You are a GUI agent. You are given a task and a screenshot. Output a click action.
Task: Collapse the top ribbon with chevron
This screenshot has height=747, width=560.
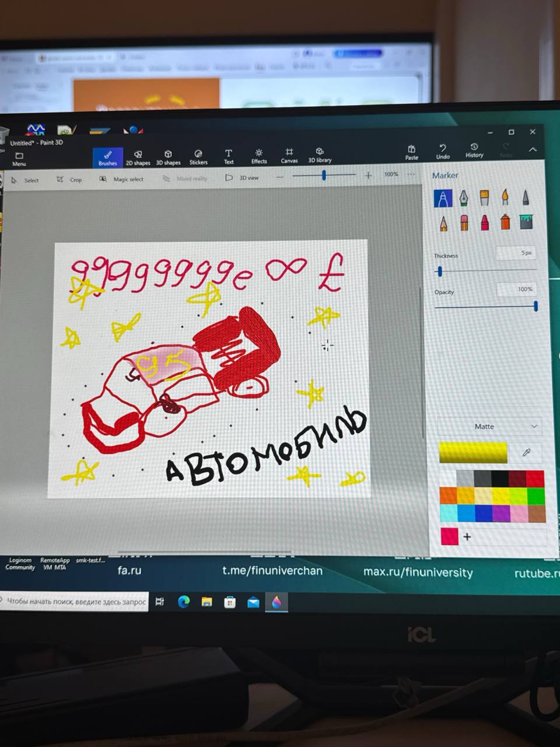pos(533,150)
